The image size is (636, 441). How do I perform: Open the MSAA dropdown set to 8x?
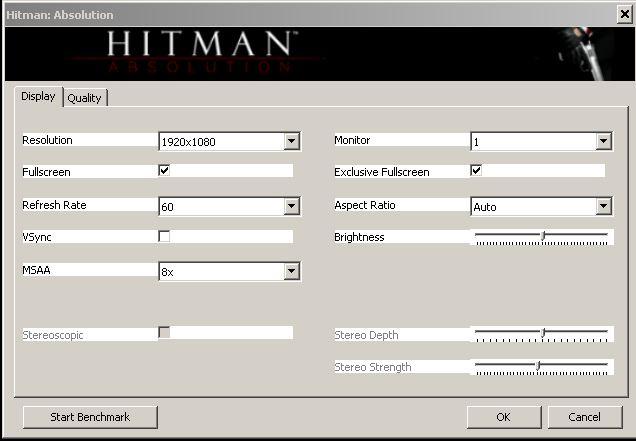tap(230, 271)
